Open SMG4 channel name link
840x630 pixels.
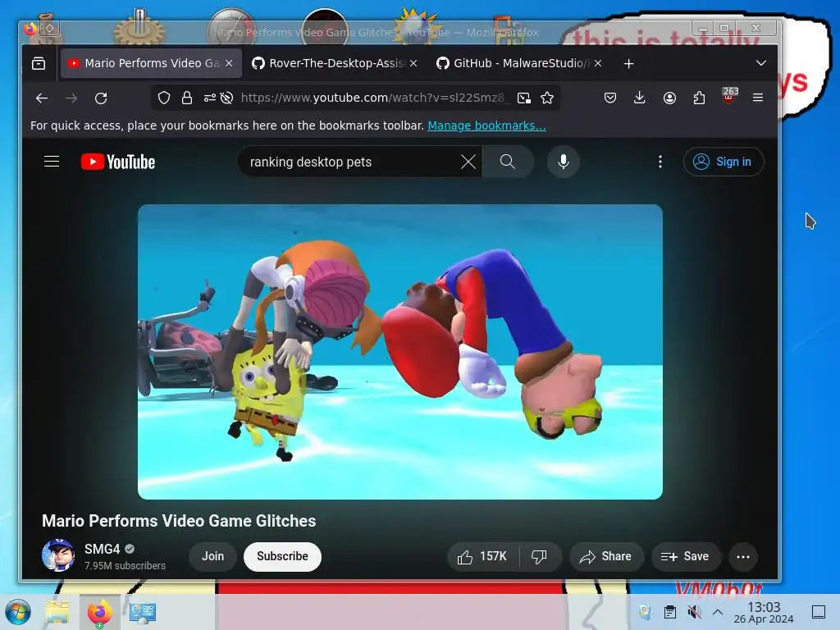coord(102,549)
